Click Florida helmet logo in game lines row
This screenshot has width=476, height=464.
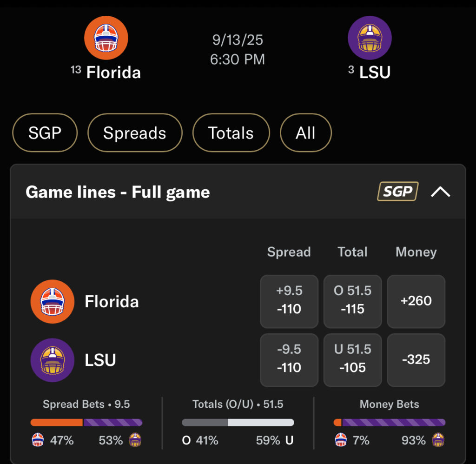52,301
